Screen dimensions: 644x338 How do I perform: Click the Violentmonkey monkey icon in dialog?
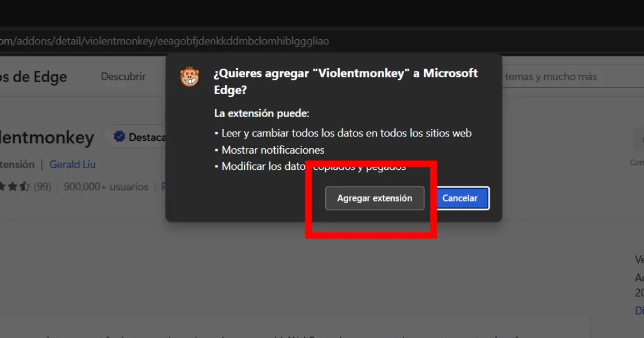(x=189, y=77)
